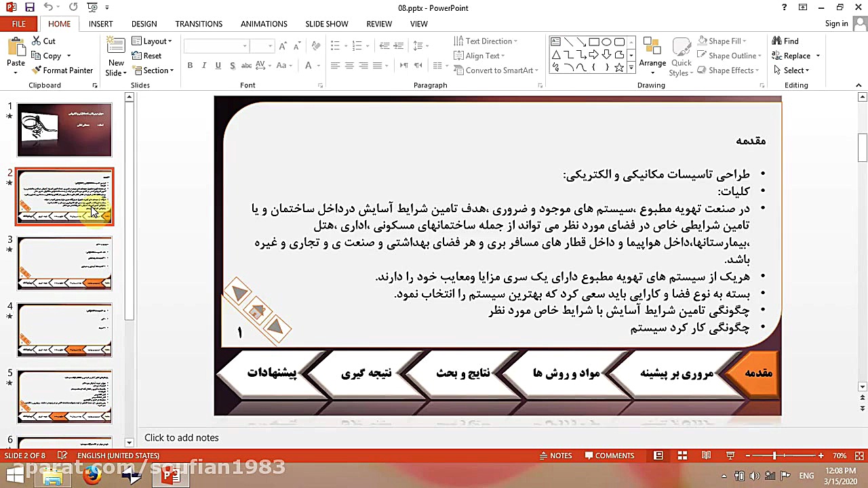Click the Cut scissors command

click(44, 41)
